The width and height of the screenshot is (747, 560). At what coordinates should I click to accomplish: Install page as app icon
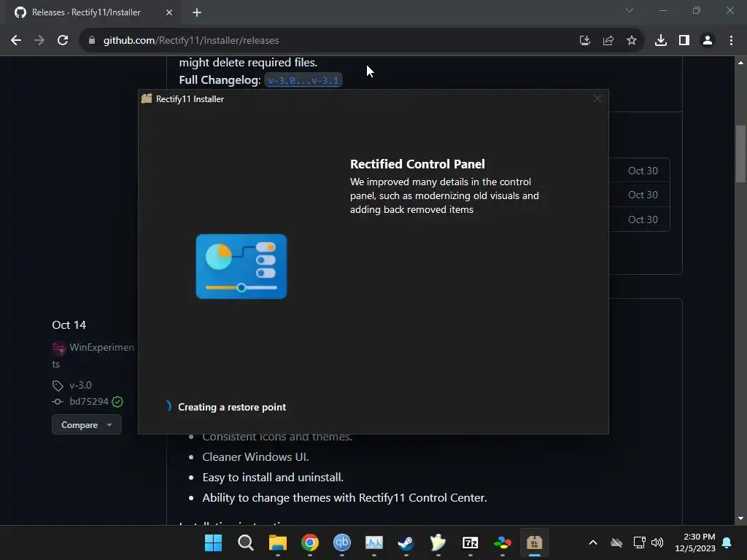pyautogui.click(x=584, y=41)
